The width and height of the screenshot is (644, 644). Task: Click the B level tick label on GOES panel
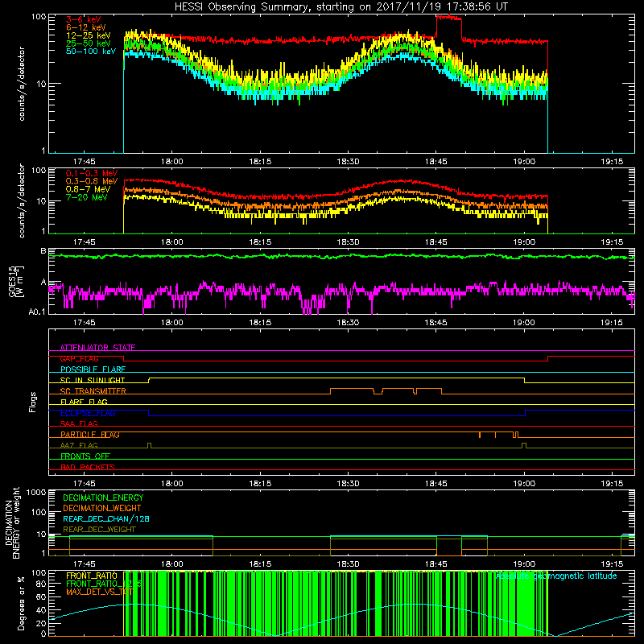(43, 250)
